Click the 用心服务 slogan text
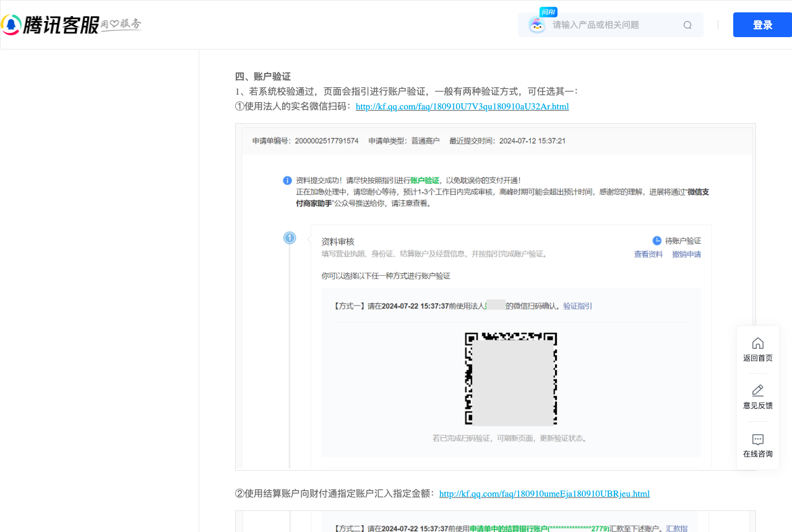792x532 pixels. pyautogui.click(x=121, y=24)
